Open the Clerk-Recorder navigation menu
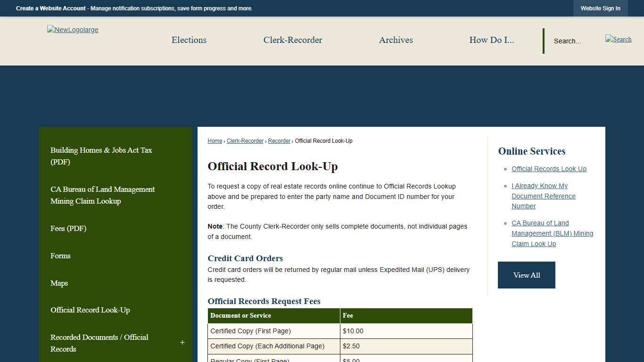644x362 pixels. tap(293, 40)
